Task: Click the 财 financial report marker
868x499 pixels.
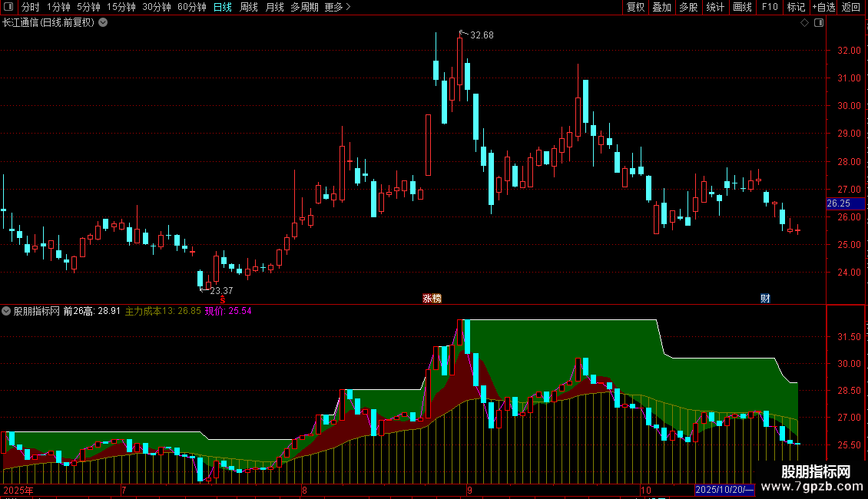Action: 765,298
